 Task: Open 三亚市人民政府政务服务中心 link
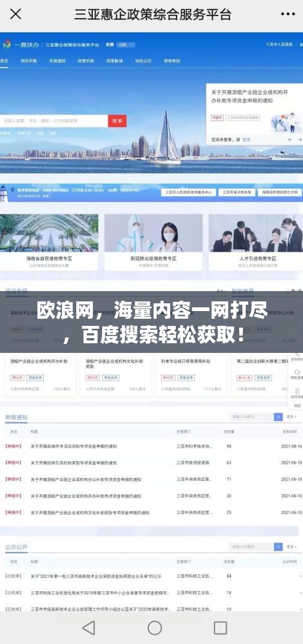click(189, 192)
